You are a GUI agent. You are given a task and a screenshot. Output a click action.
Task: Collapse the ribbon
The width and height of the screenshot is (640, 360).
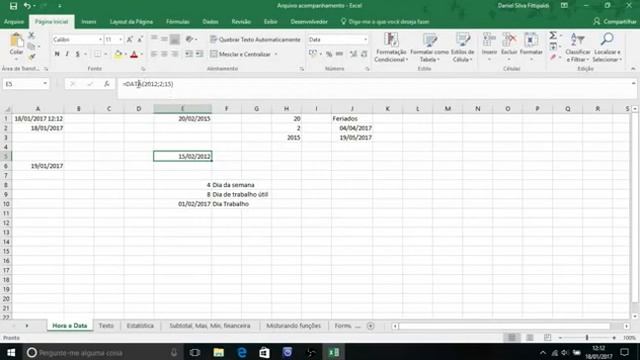[633, 69]
